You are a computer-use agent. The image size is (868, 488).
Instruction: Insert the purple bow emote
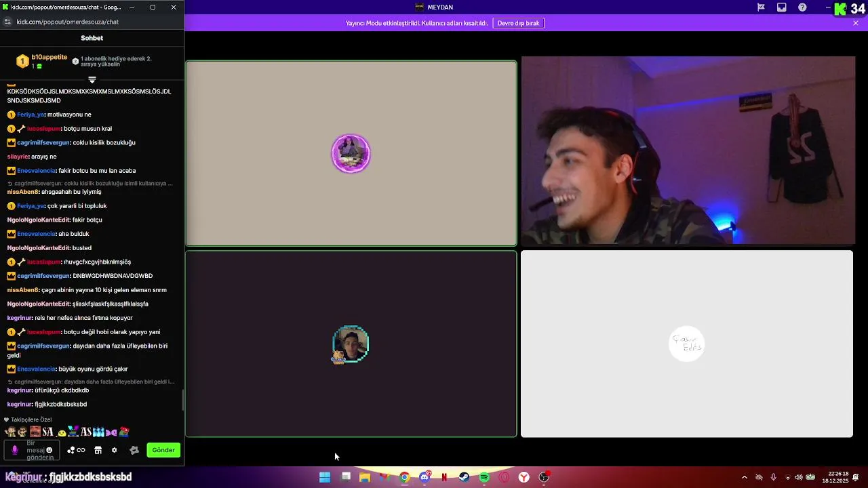(111, 432)
